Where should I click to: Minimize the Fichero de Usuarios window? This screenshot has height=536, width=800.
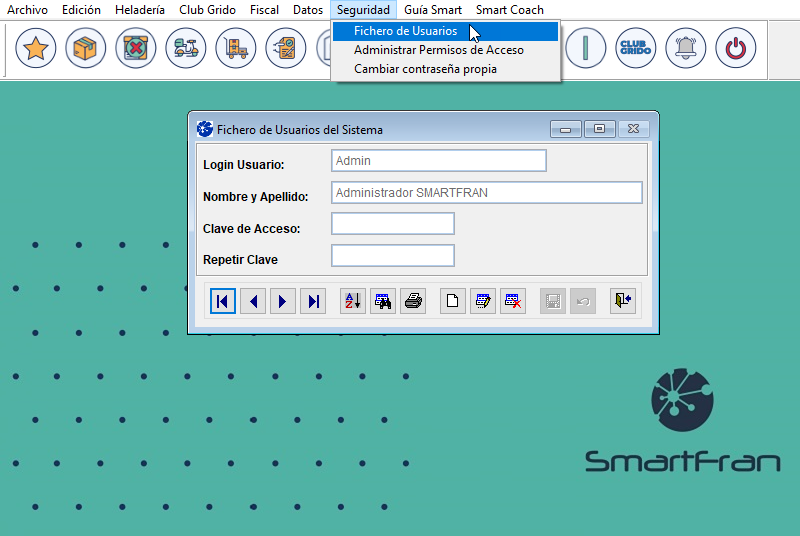pyautogui.click(x=565, y=129)
